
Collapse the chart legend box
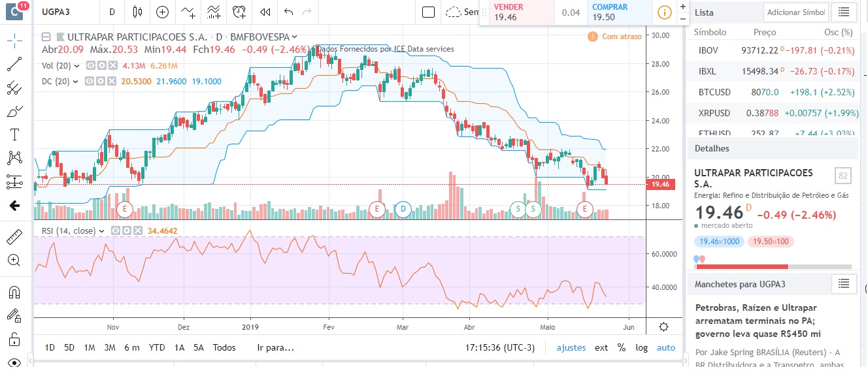(45, 37)
